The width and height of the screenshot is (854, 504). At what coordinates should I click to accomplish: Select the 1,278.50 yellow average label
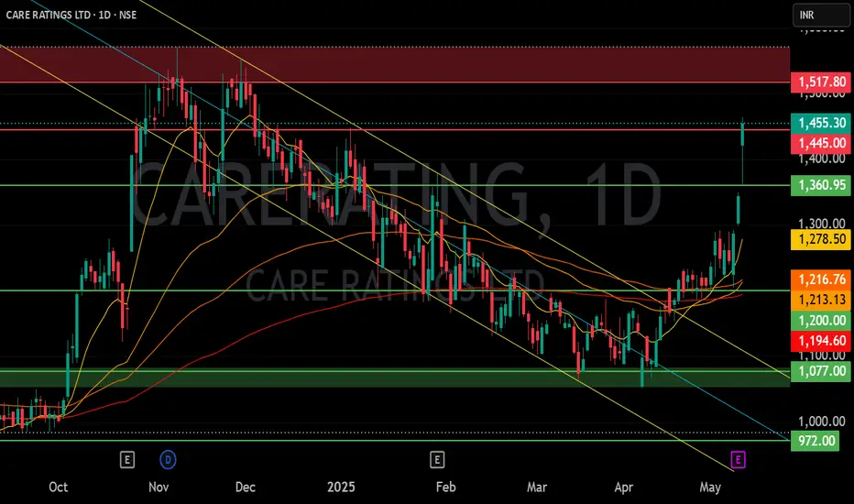[821, 239]
